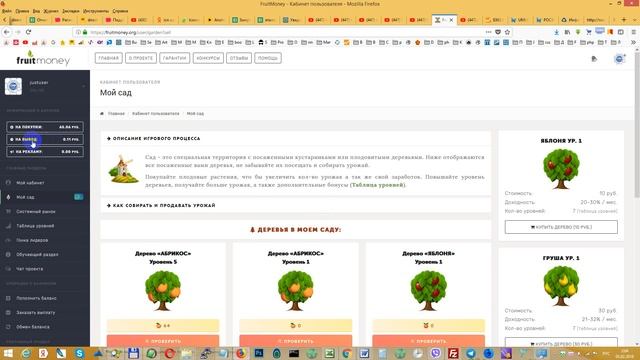The width and height of the screenshot is (640, 360).
Task: Click the fruitmoney logo
Action: (43, 58)
